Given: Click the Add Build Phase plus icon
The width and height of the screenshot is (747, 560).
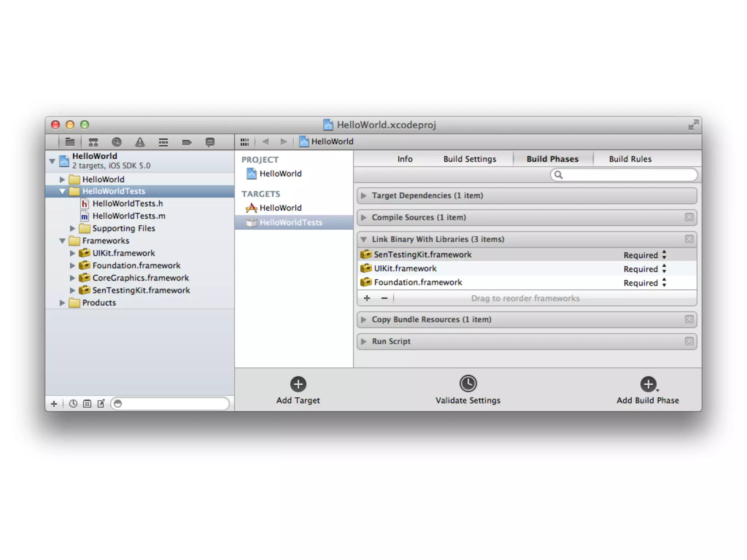Looking at the screenshot, I should [648, 384].
